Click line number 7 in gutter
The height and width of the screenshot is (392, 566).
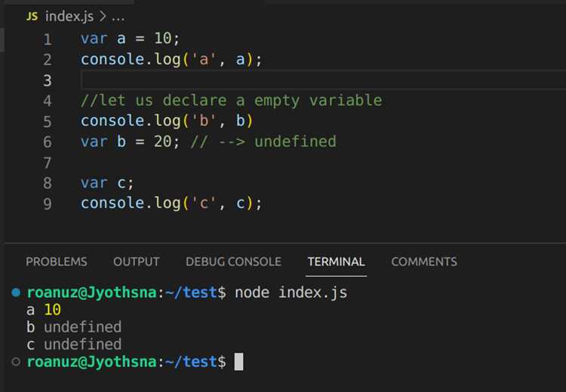pyautogui.click(x=48, y=163)
